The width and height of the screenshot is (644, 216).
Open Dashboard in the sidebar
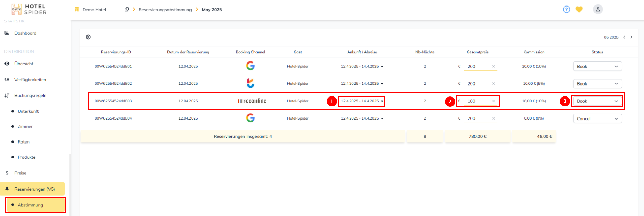25,33
